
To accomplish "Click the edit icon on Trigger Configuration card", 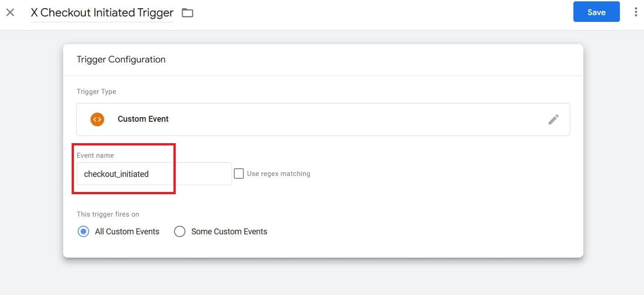I will click(x=553, y=119).
